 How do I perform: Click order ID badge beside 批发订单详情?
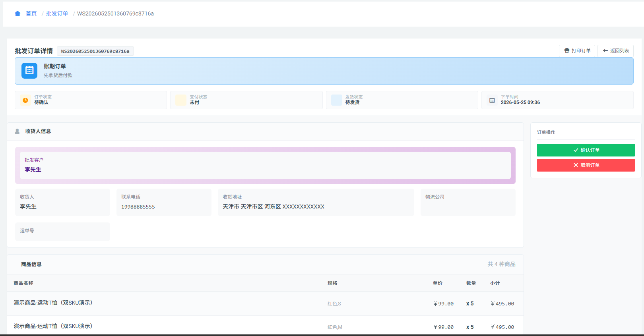click(x=95, y=51)
